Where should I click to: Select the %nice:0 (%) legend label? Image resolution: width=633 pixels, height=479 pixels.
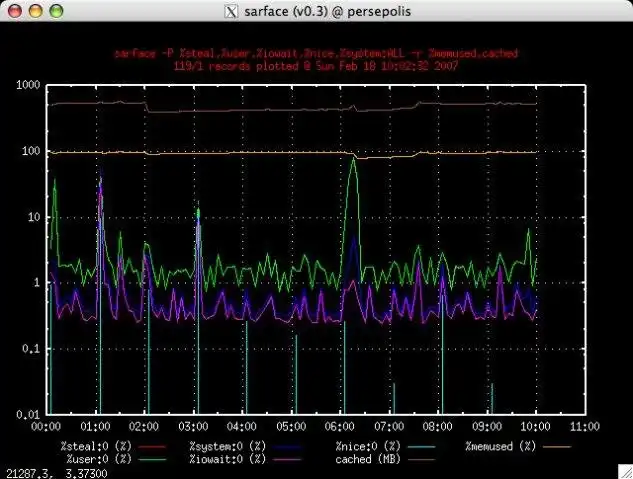pyautogui.click(x=368, y=446)
